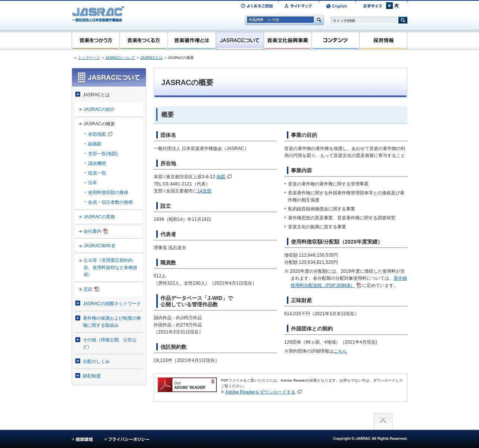Open 地図 link in 所在地
This screenshot has height=448, width=479.
tap(221, 177)
